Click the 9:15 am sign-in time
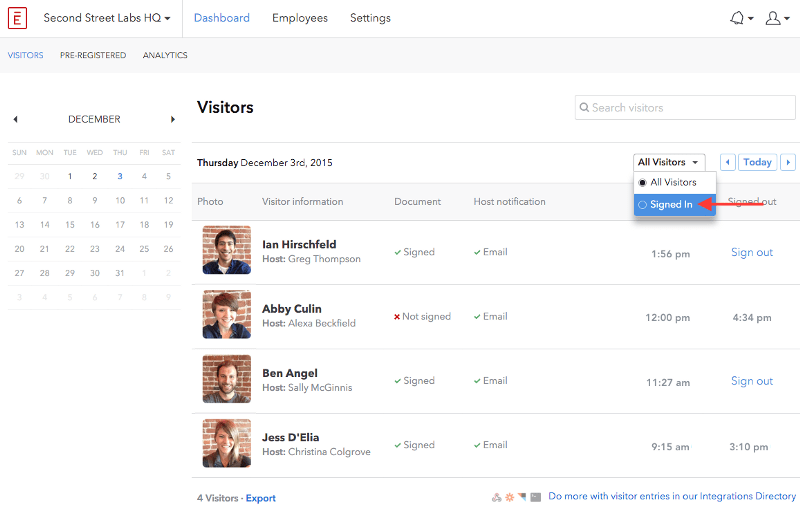 point(670,447)
